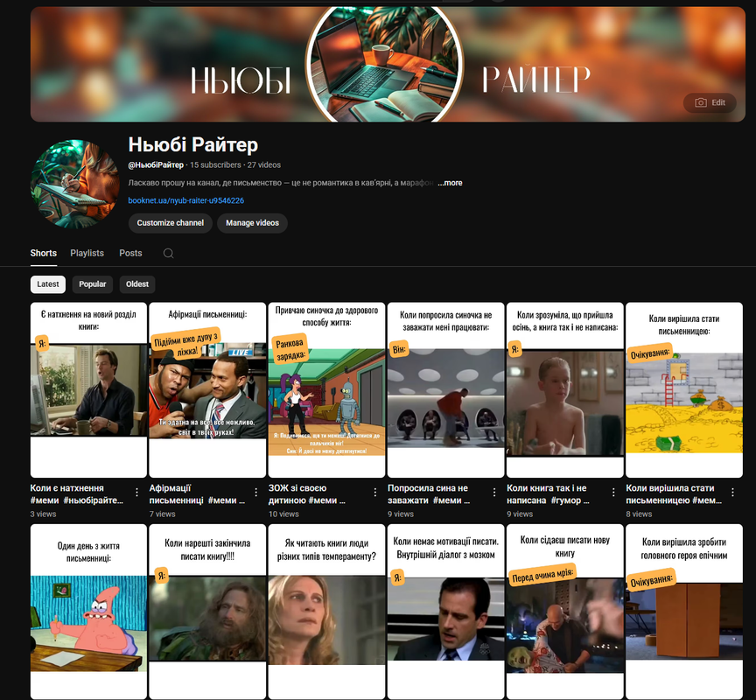Image resolution: width=756 pixels, height=700 pixels.
Task: Click the title 'ЗОЖ зі своєю дитиною #меми'
Action: pyautogui.click(x=307, y=494)
